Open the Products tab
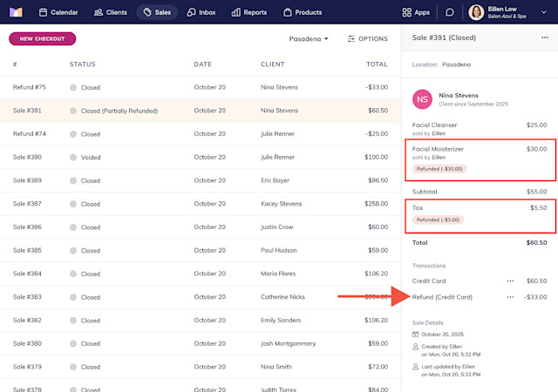 click(x=303, y=12)
